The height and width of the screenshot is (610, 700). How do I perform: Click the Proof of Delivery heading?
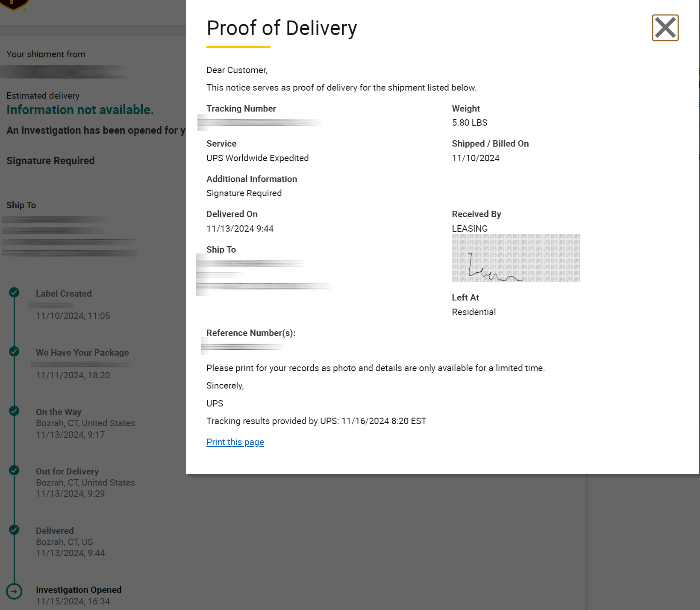(282, 28)
